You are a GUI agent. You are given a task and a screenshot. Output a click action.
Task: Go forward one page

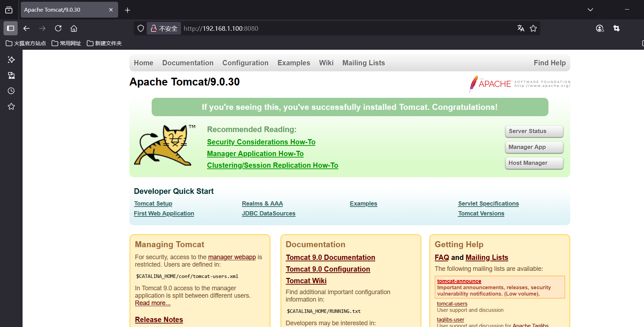pyautogui.click(x=42, y=28)
